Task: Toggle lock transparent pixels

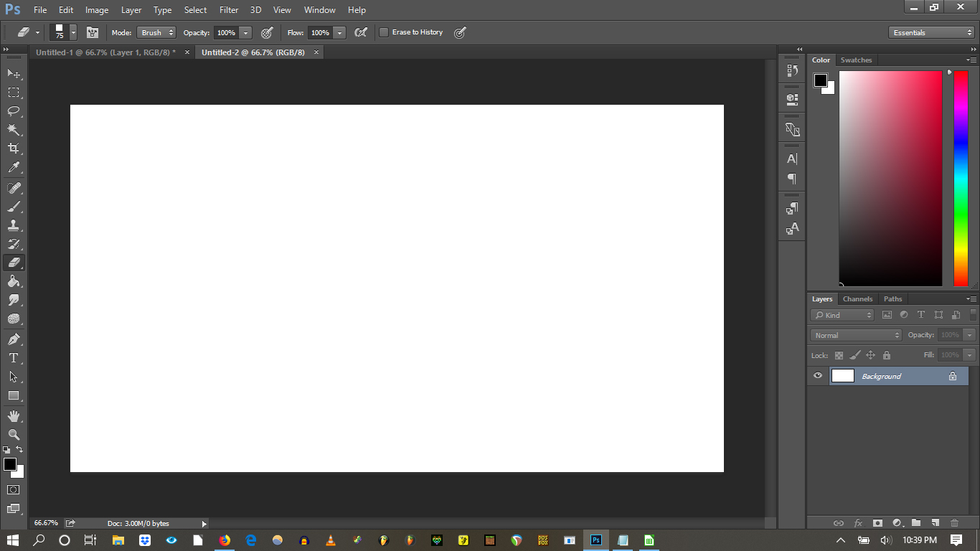Action: [839, 355]
